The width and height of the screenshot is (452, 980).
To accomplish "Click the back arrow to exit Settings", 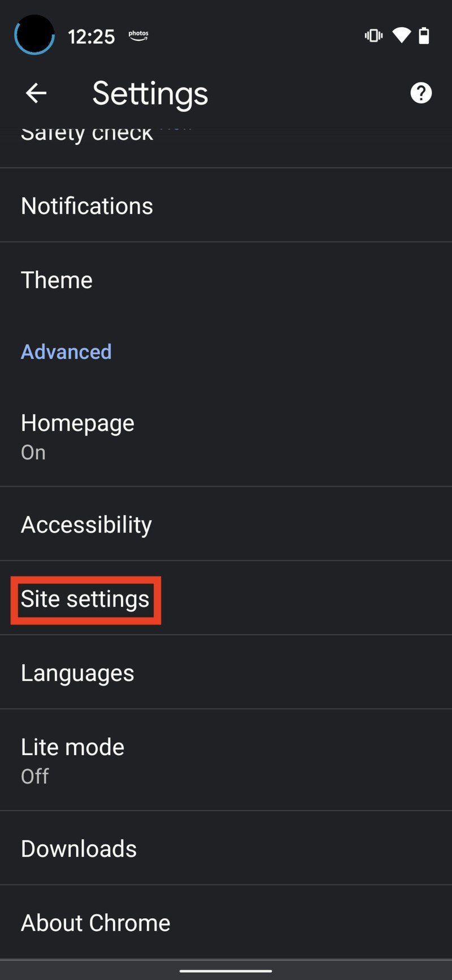I will click(36, 93).
